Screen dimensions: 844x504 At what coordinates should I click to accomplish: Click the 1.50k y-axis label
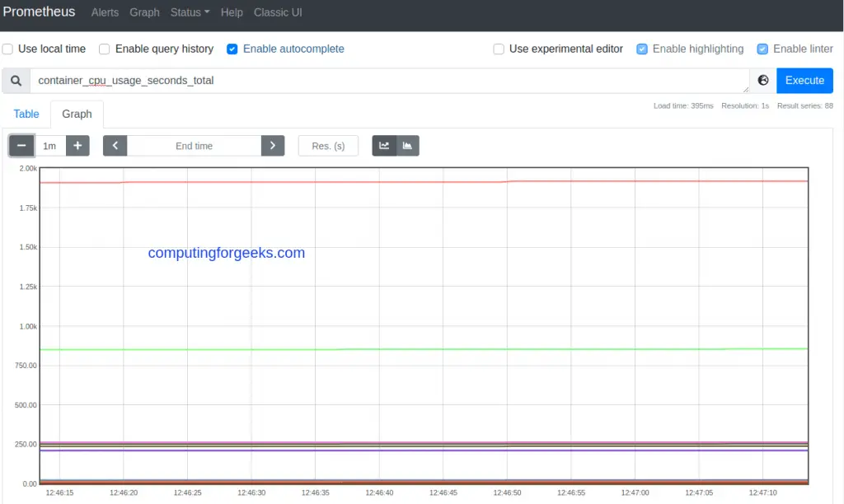[28, 247]
